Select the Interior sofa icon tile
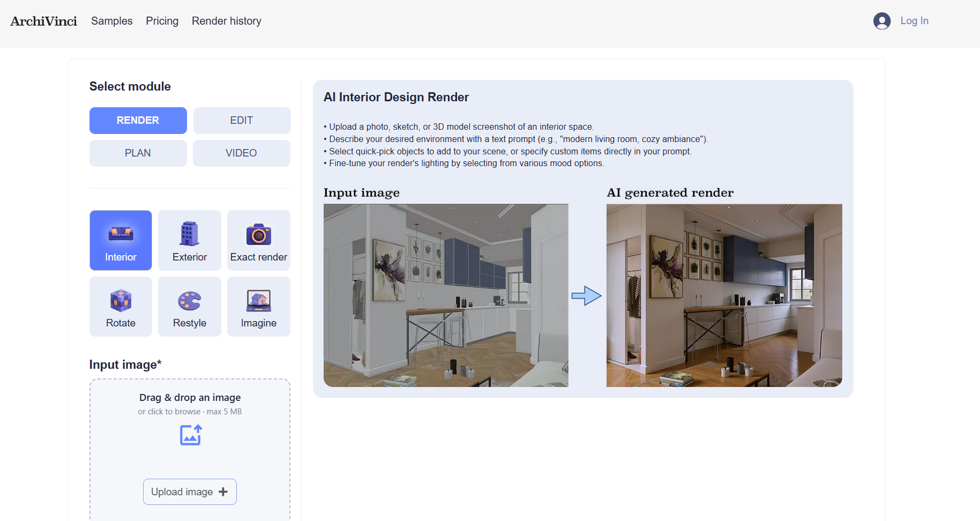The height and width of the screenshot is (521, 980). 121,240
